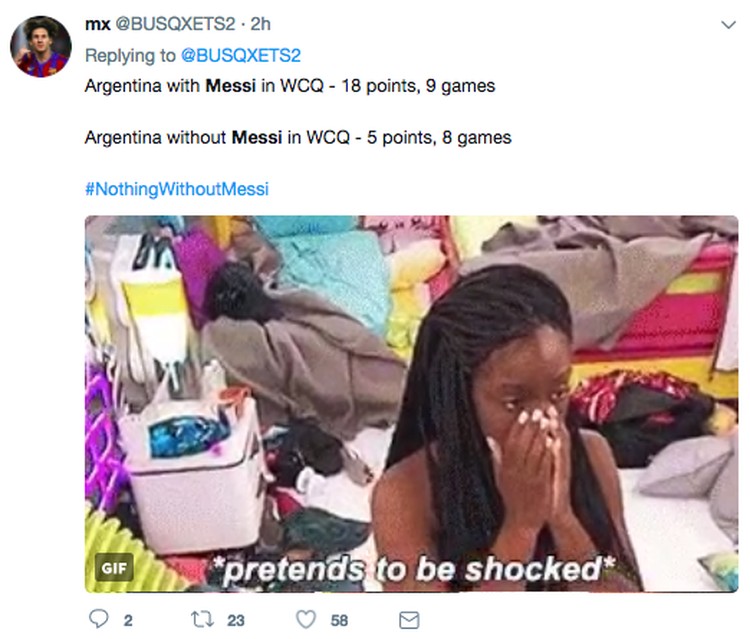Click the bold Messi in first line
750x639 pixels.
tap(231, 86)
